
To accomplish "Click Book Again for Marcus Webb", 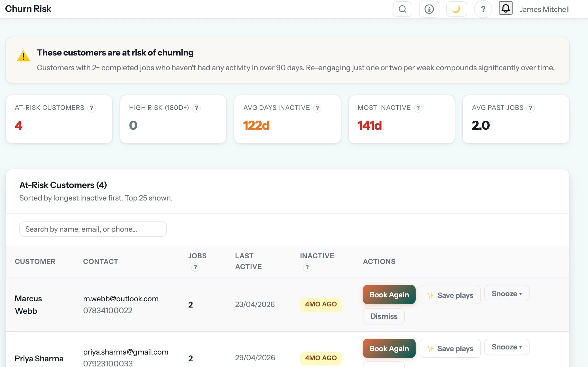I will (389, 295).
